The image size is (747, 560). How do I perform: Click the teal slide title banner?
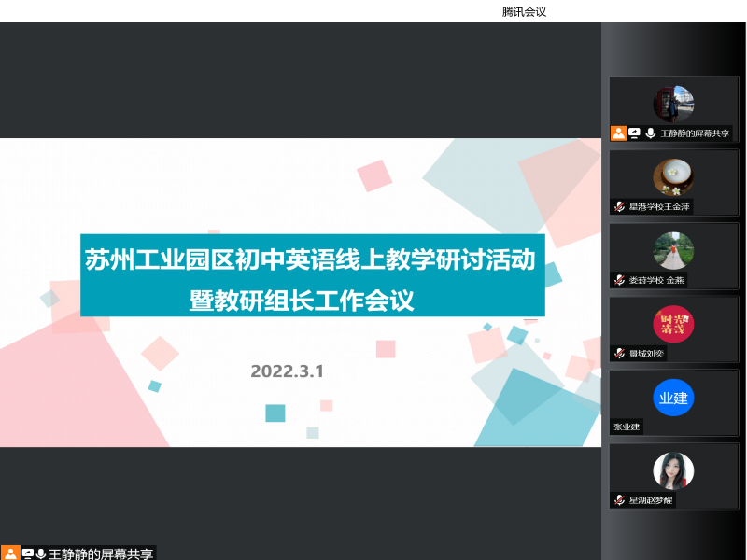coord(312,275)
